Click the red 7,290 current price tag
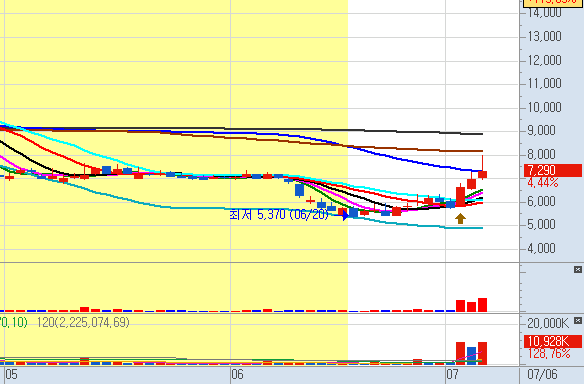Screen dimensions: 584x384 [553, 170]
